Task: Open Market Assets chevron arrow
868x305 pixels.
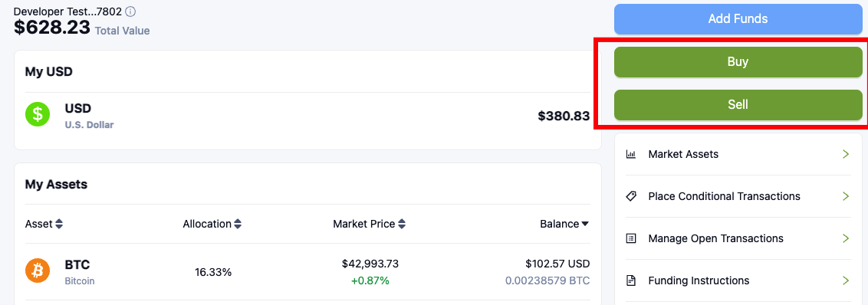Action: 845,154
